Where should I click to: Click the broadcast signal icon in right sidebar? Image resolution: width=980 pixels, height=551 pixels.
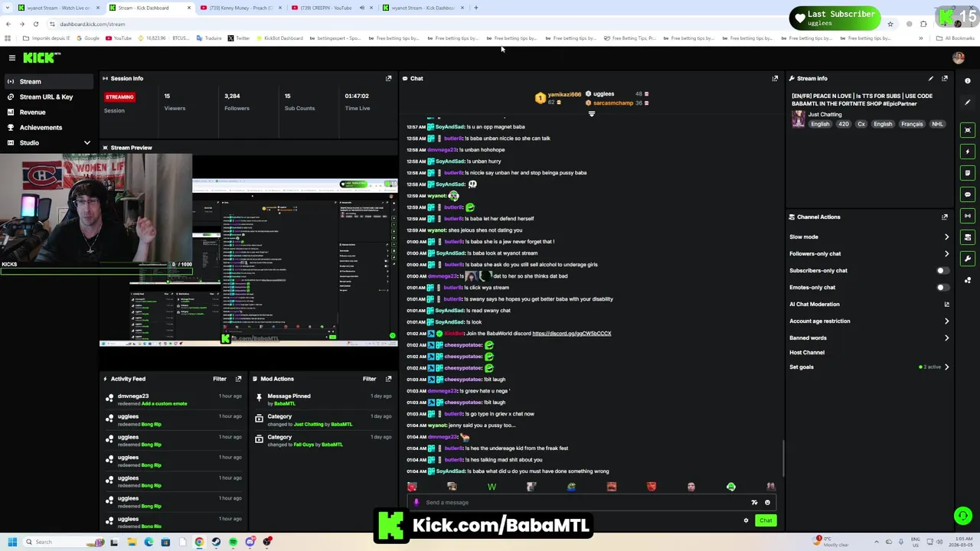(968, 216)
